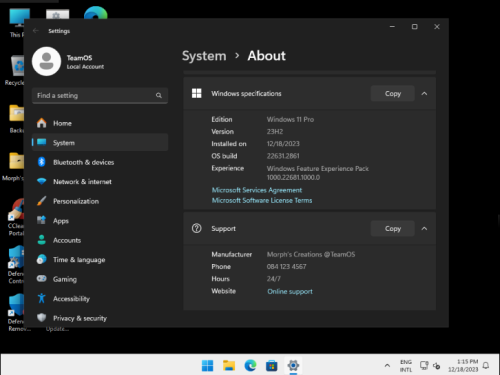Click the Windows logo in specifications header
This screenshot has height=375, width=500.
197,93
